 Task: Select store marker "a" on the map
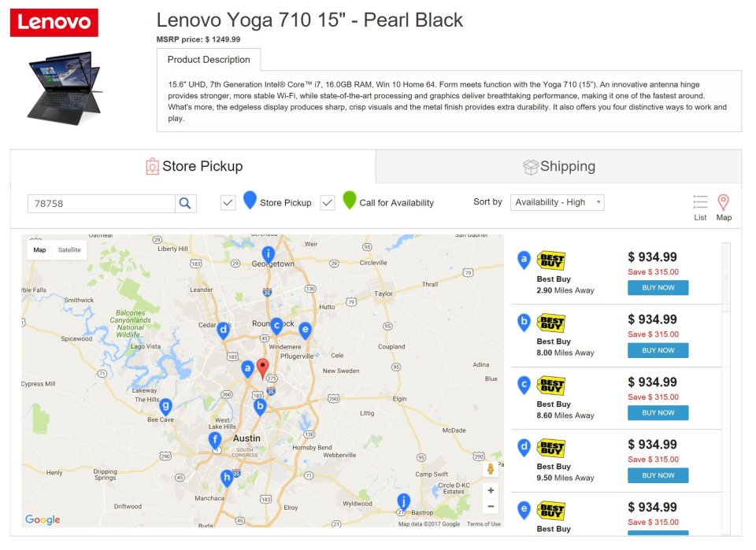tap(246, 366)
